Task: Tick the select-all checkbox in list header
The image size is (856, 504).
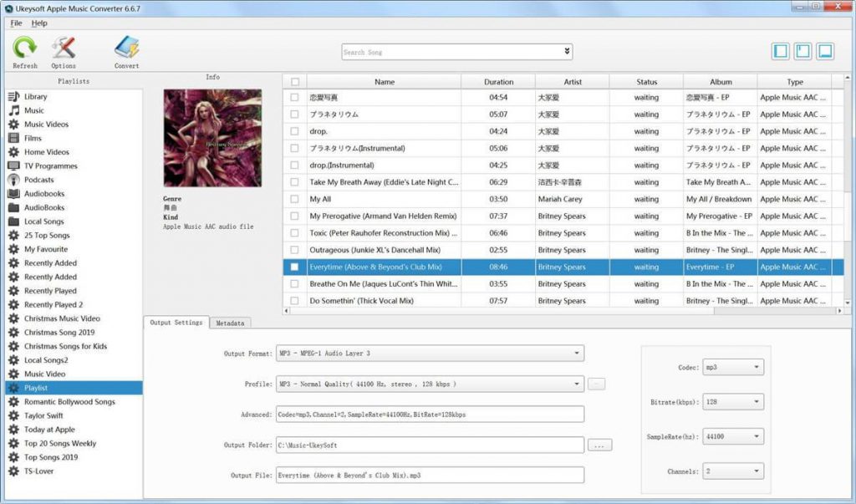Action: point(294,81)
